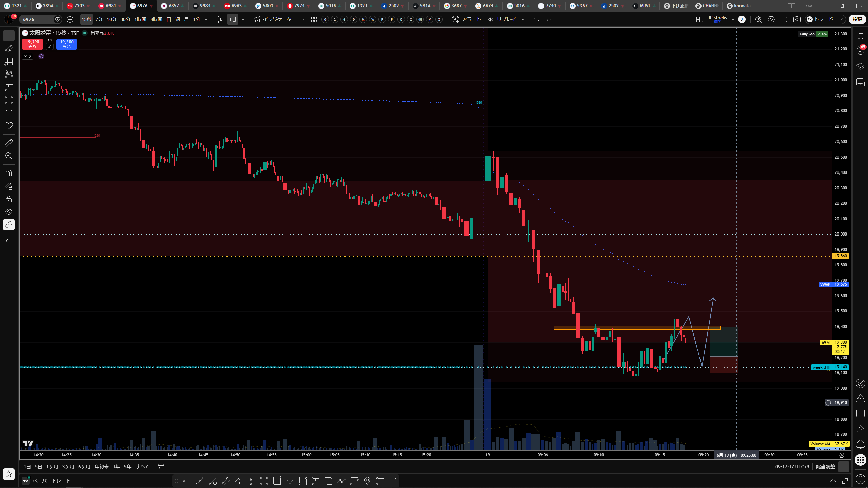This screenshot has height=488, width=868.
Task: Open the calendar panel in right sidebar
Action: (861, 413)
